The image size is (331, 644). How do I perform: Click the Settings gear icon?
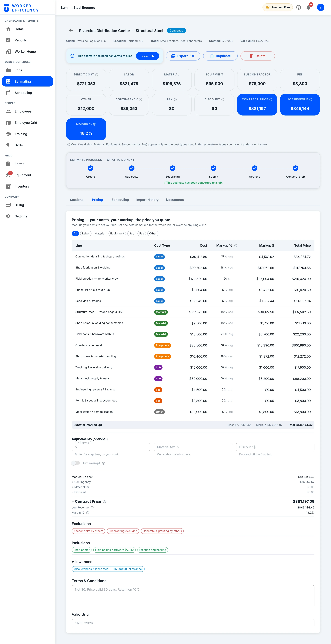[x=8, y=216]
